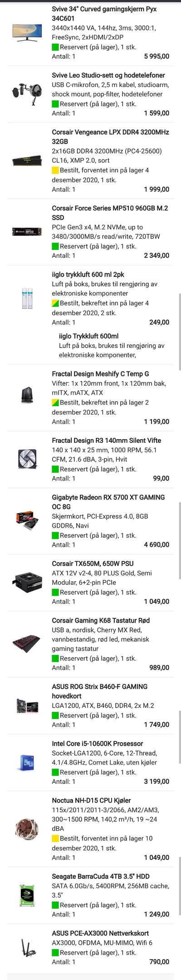Open the iiglo trykkluft 600 ml 2pk link
This screenshot has width=181, height=980.
pyautogui.click(x=88, y=274)
